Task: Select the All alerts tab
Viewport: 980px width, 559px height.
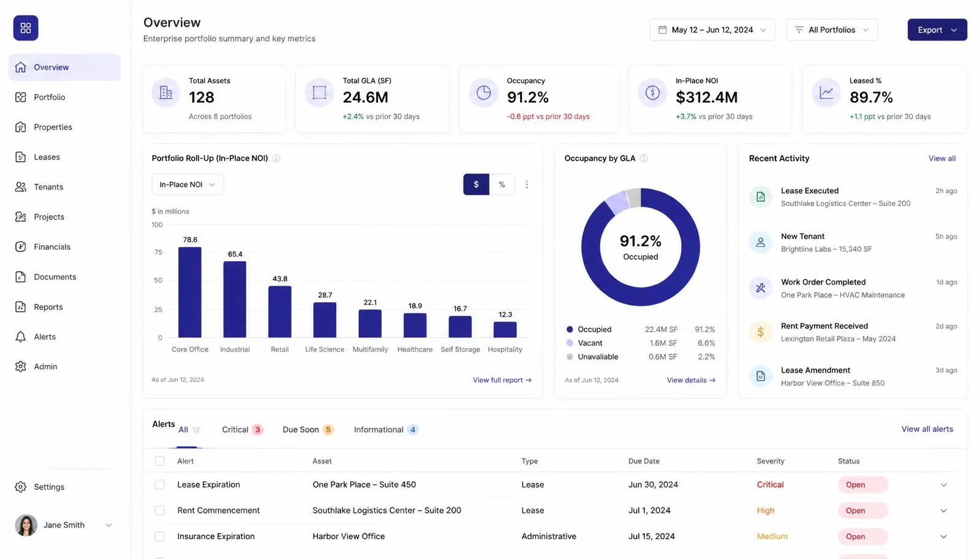Action: tap(189, 430)
